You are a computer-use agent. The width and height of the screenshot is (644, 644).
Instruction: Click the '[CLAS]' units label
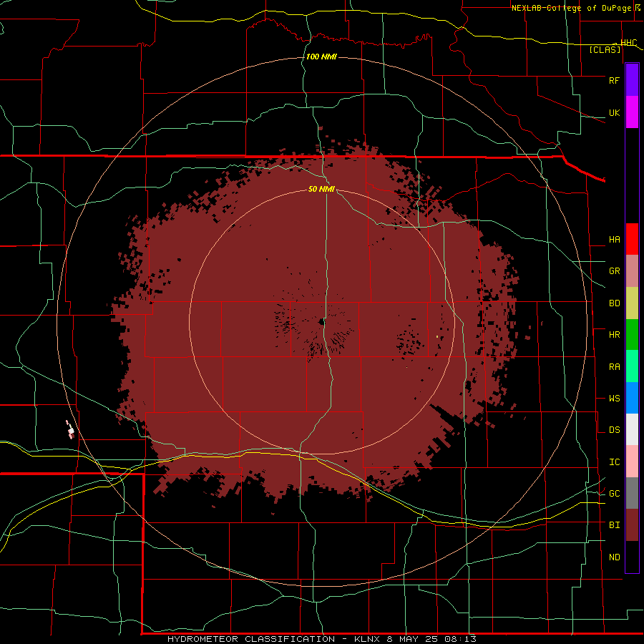[x=605, y=49]
